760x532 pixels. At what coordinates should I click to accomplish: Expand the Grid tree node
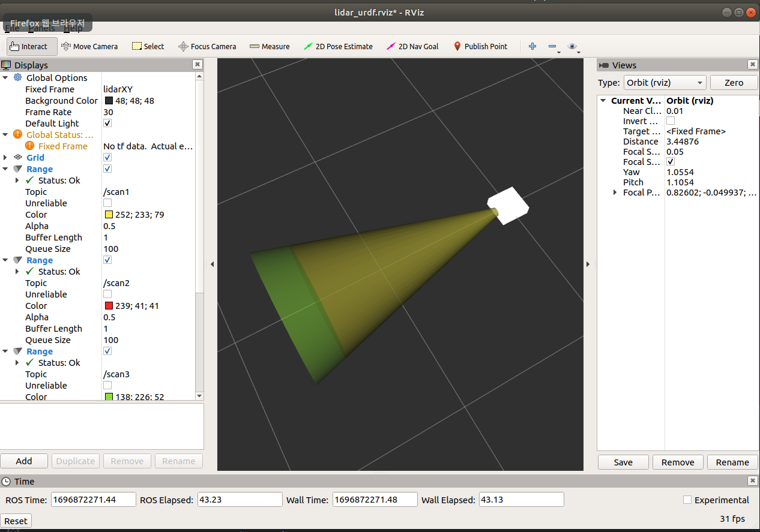coord(5,157)
